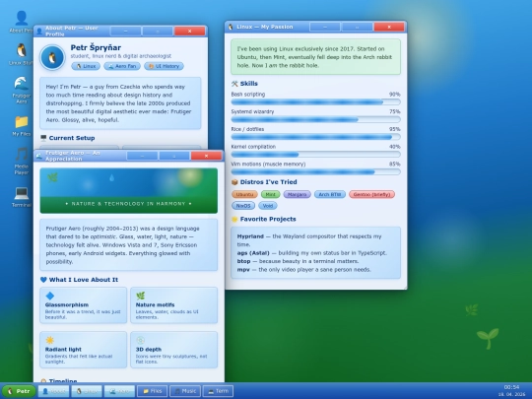Image resolution: width=532 pixels, height=399 pixels.
Task: Click the 'btop' project name
Action: pos(243,261)
